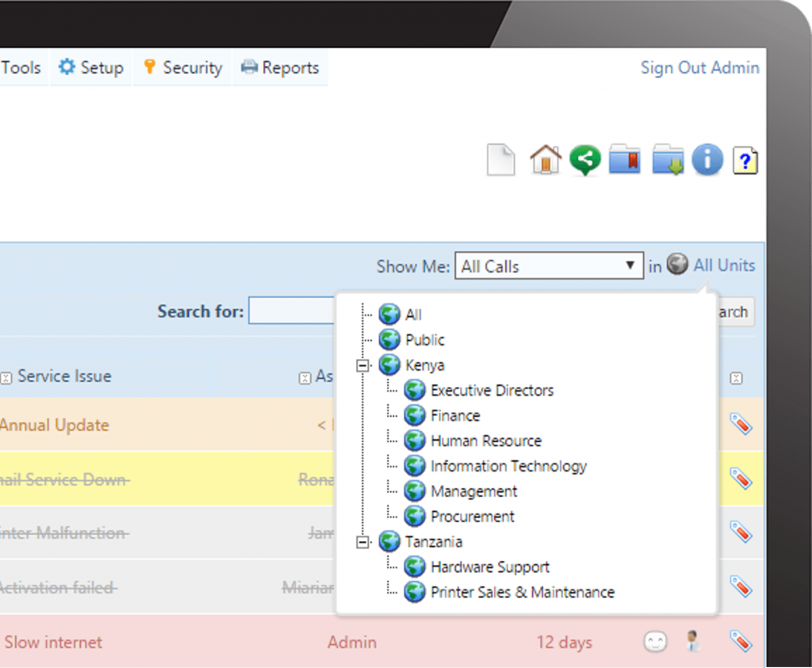
Task: Select the Tanzania unit
Action: (x=434, y=542)
